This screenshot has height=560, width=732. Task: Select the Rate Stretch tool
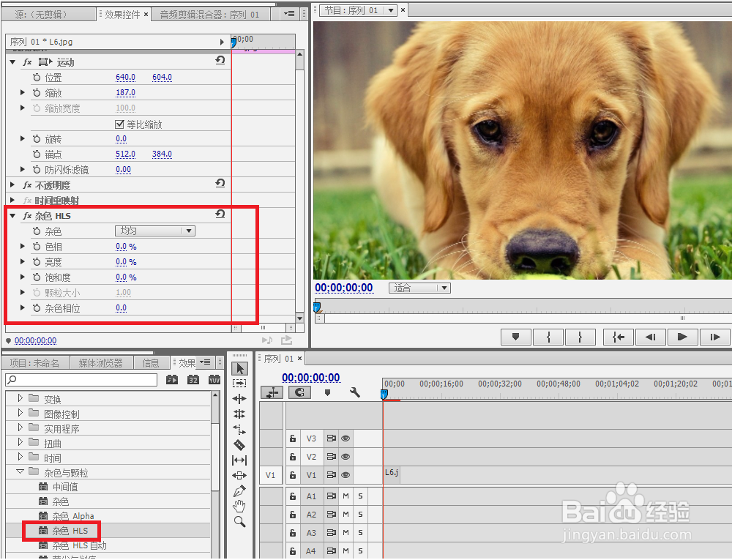point(239,429)
